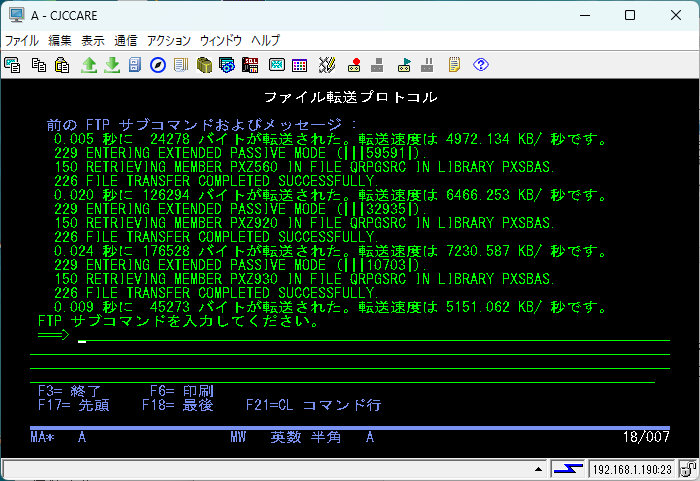Click the A - CJCCARE window title
The height and width of the screenshot is (481, 700).
pos(64,16)
